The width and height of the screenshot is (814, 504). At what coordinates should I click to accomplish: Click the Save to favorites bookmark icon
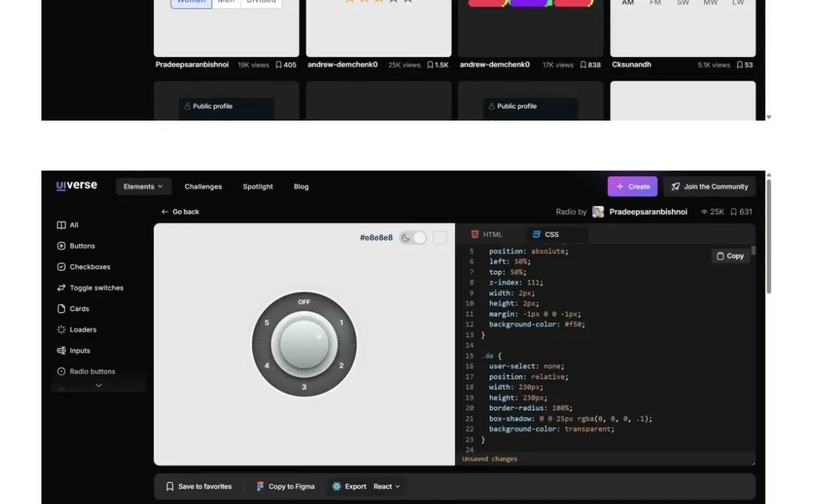pos(170,487)
